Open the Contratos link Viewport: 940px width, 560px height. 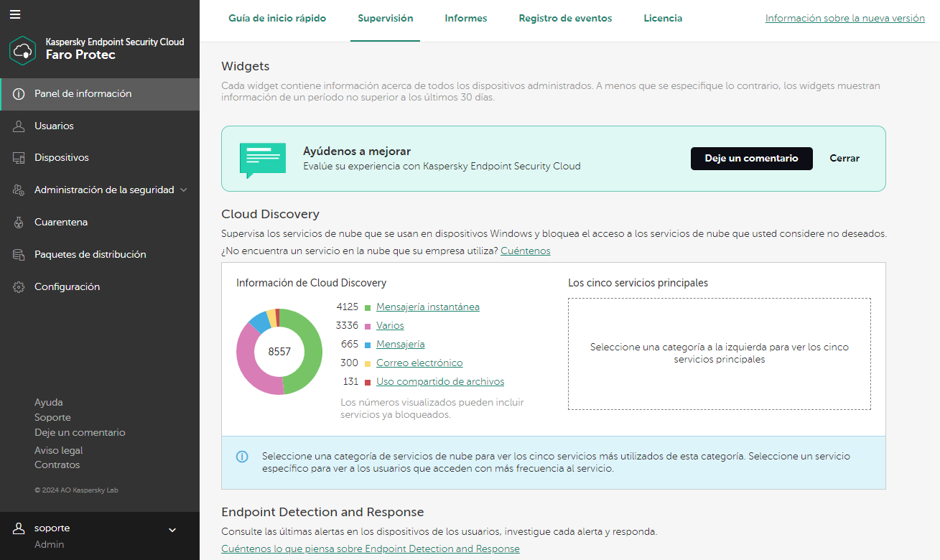coord(57,465)
